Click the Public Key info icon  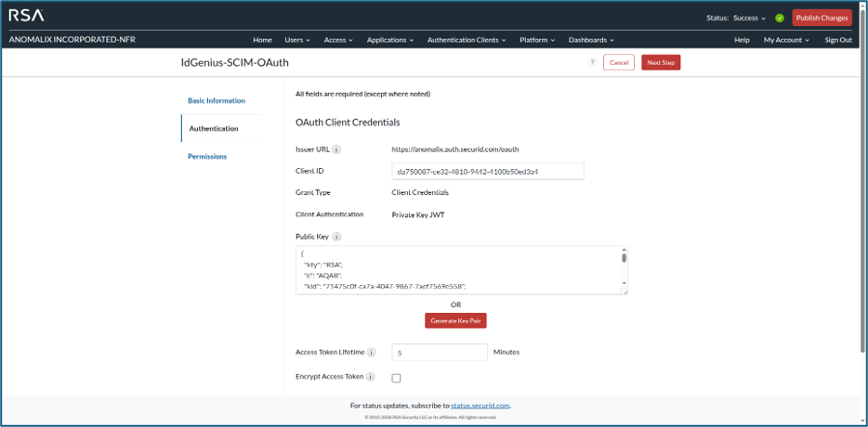(336, 237)
